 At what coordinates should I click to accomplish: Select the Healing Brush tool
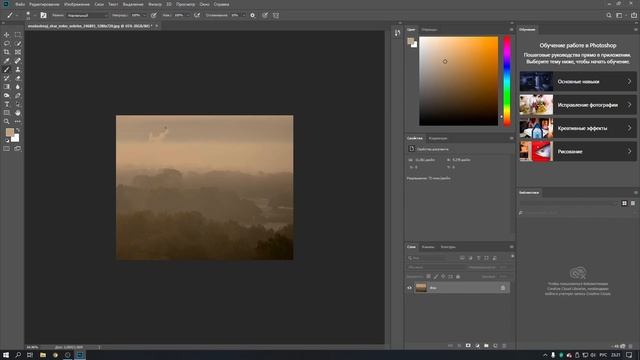18,61
